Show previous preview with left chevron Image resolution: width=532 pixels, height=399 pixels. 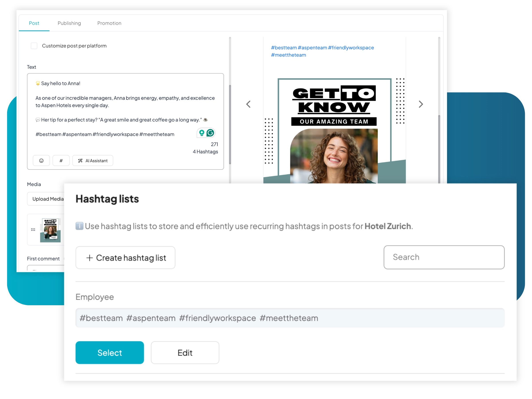[248, 104]
